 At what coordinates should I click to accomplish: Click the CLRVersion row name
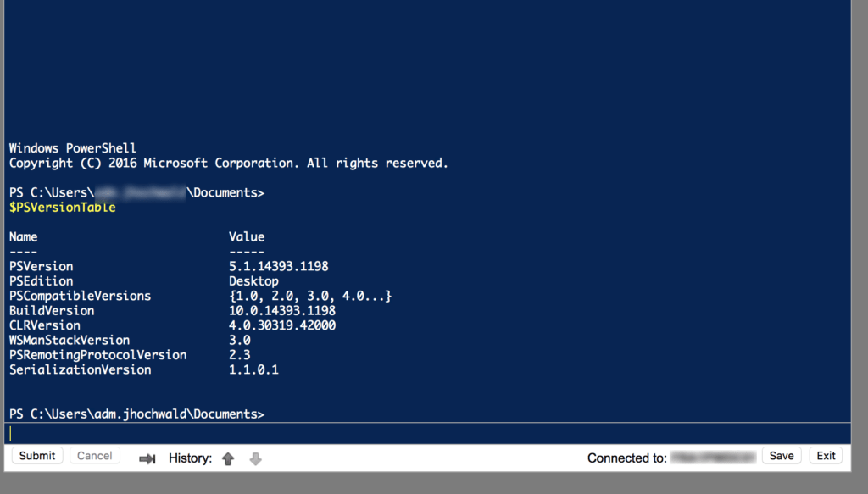pyautogui.click(x=44, y=325)
